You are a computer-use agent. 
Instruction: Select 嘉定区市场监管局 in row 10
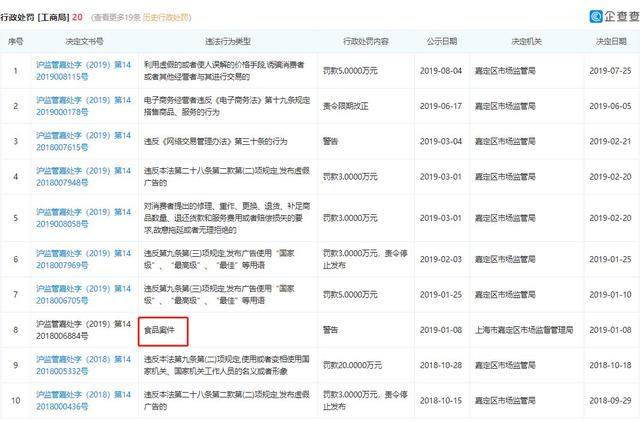click(x=505, y=400)
